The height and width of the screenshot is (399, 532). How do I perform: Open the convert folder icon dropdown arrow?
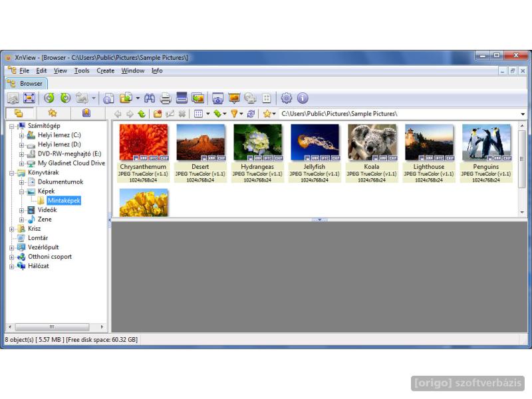click(138, 98)
